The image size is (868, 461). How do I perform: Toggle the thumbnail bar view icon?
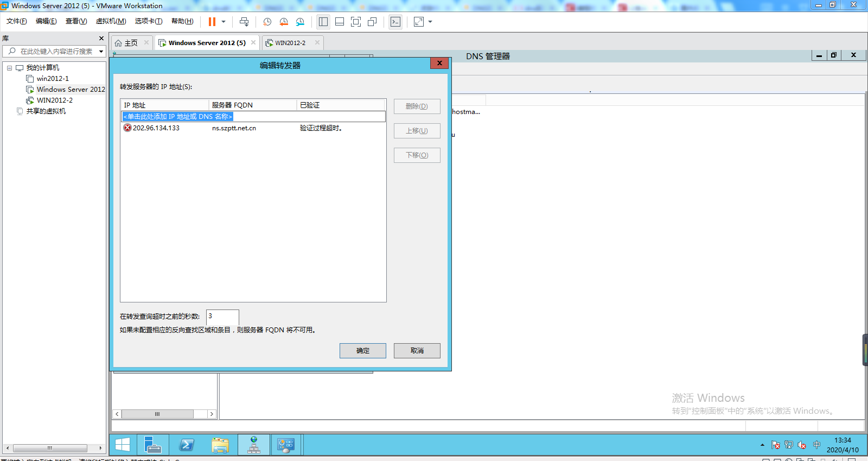pos(340,22)
